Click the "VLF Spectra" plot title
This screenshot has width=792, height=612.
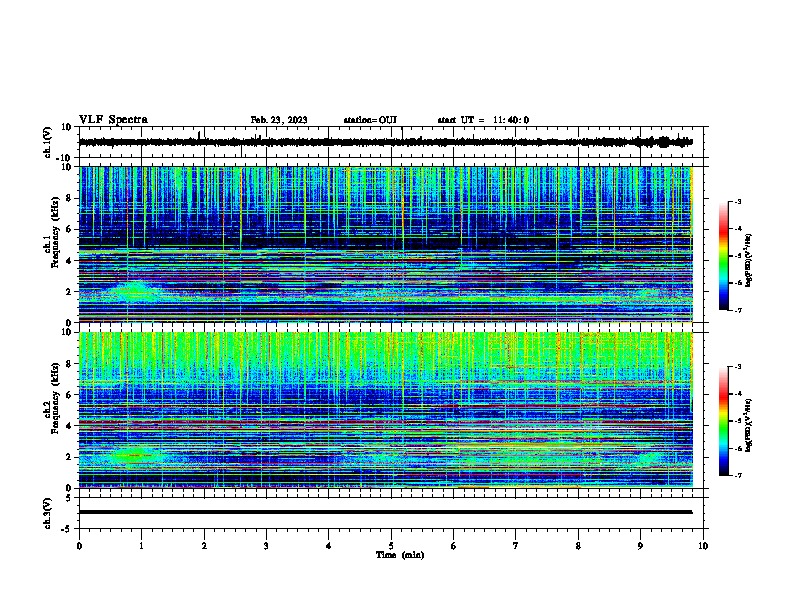[113, 120]
